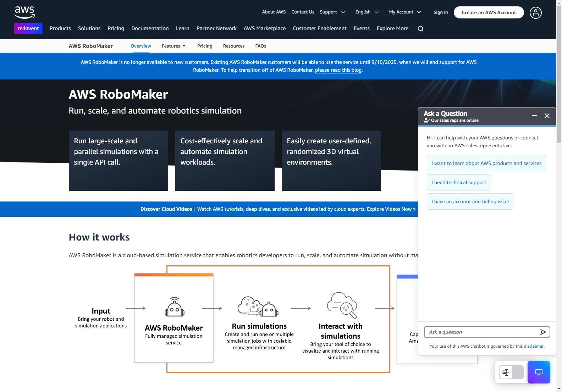562x392 pixels.
Task: Choose 'I need technical support' option
Action: 459,182
